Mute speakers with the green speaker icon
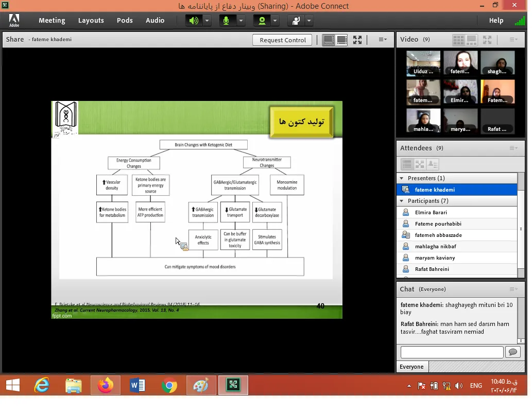This screenshot has width=532, height=412. point(194,21)
